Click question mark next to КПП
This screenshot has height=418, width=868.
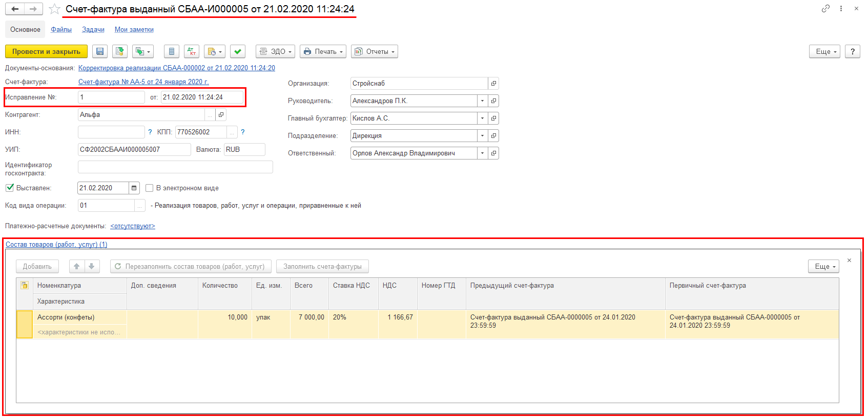242,132
